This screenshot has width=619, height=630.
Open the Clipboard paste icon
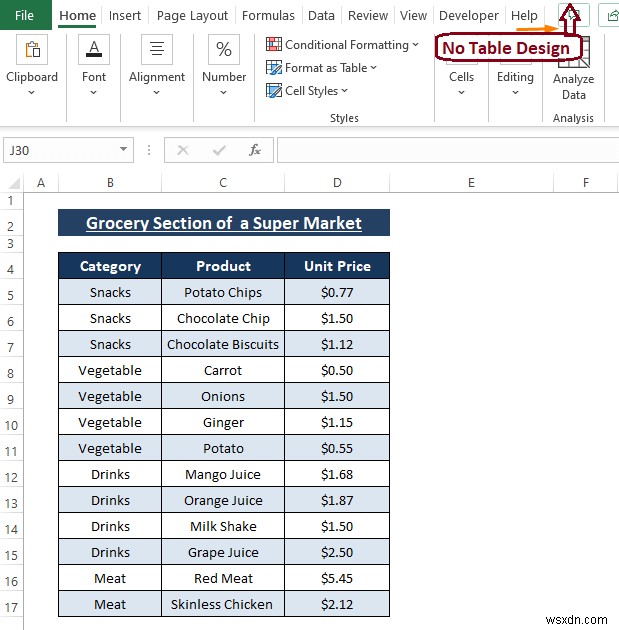[32, 49]
